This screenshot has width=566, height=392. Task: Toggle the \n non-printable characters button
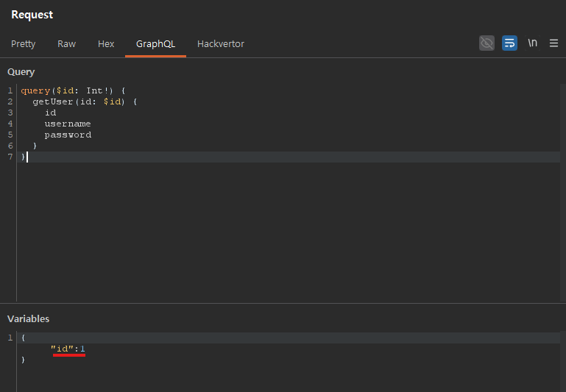[x=532, y=43]
